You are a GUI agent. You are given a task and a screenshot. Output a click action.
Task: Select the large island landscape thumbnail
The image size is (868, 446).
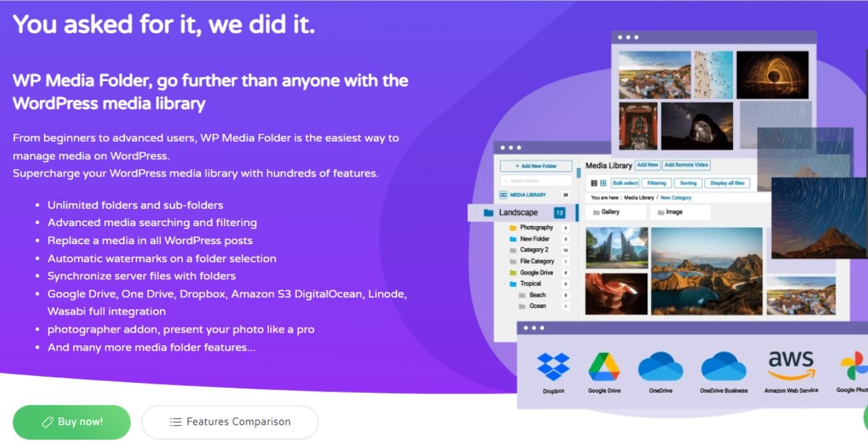[707, 271]
